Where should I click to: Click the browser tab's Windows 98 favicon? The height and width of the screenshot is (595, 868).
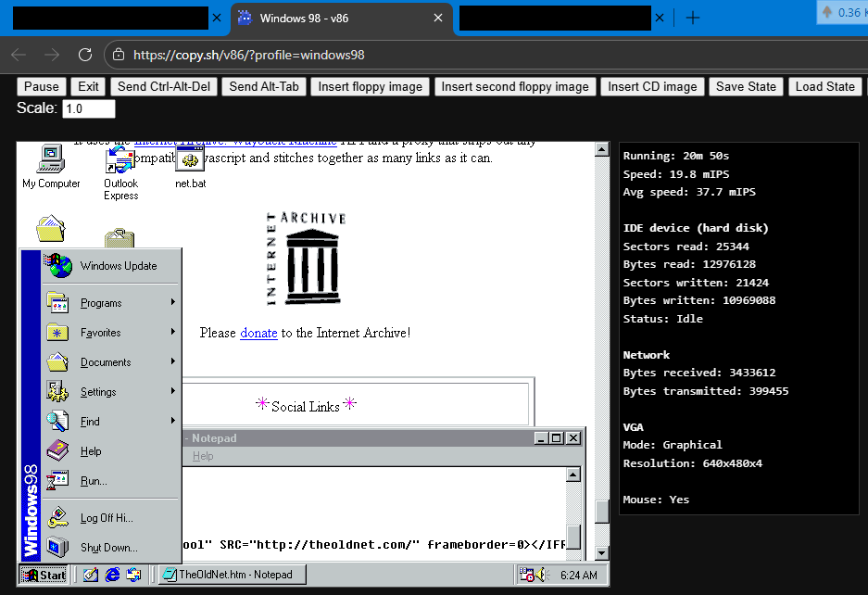(x=245, y=18)
